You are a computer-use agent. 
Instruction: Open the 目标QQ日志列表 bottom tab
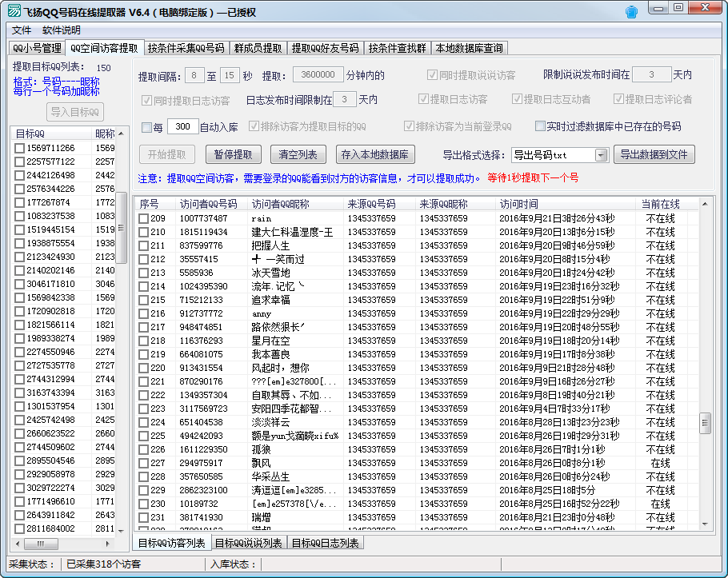(325, 543)
